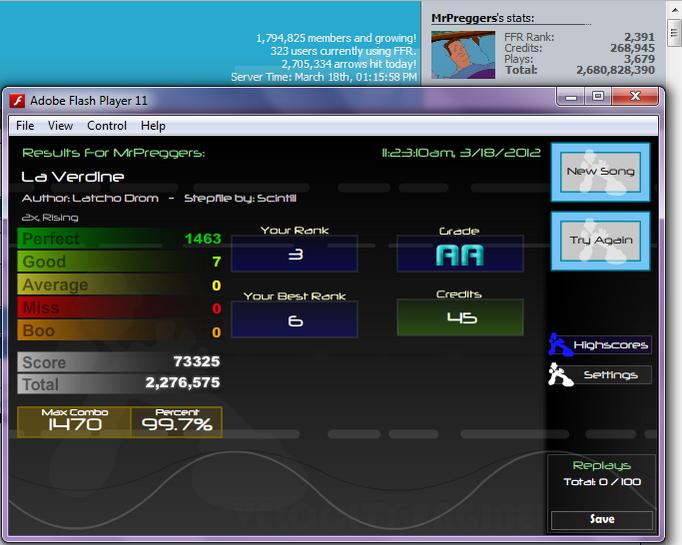This screenshot has height=545, width=682.
Task: Click MrPreggers's avatar picture
Action: pos(463,54)
